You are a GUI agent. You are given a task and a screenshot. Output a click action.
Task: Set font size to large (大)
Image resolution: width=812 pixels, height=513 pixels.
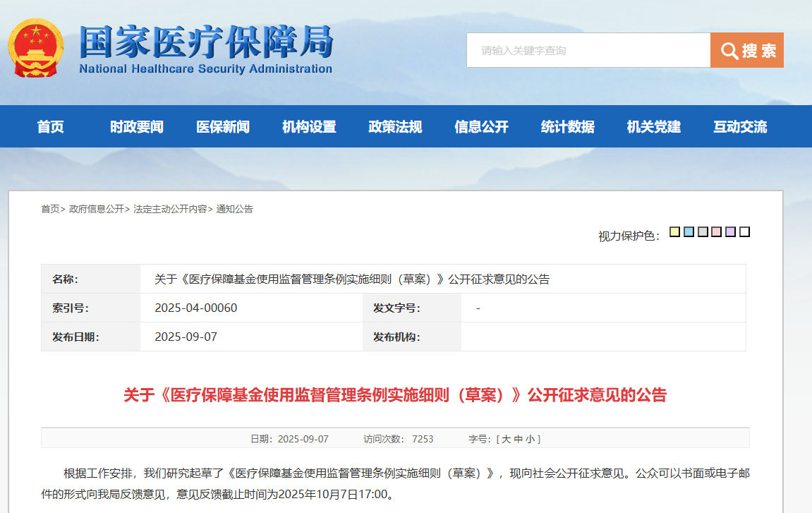[507, 439]
